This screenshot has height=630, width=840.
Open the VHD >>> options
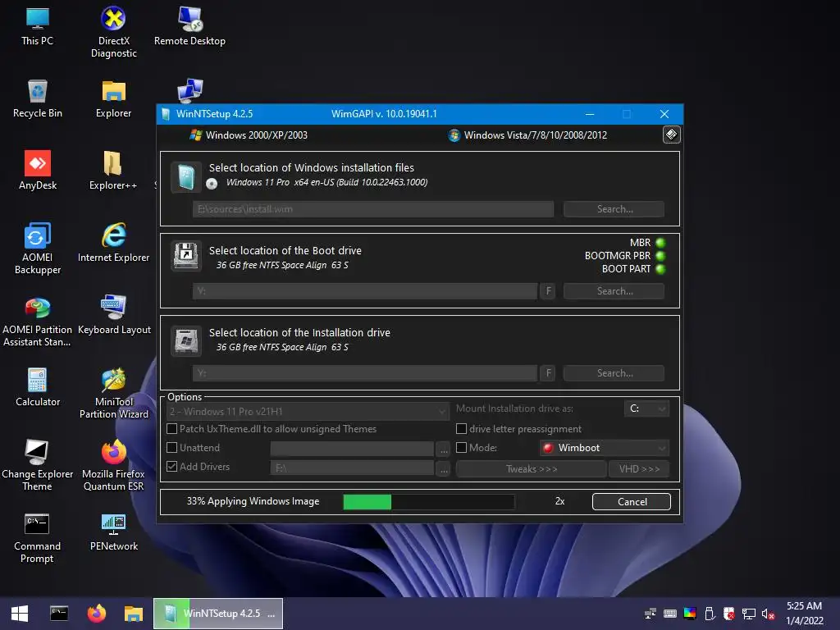(x=639, y=468)
